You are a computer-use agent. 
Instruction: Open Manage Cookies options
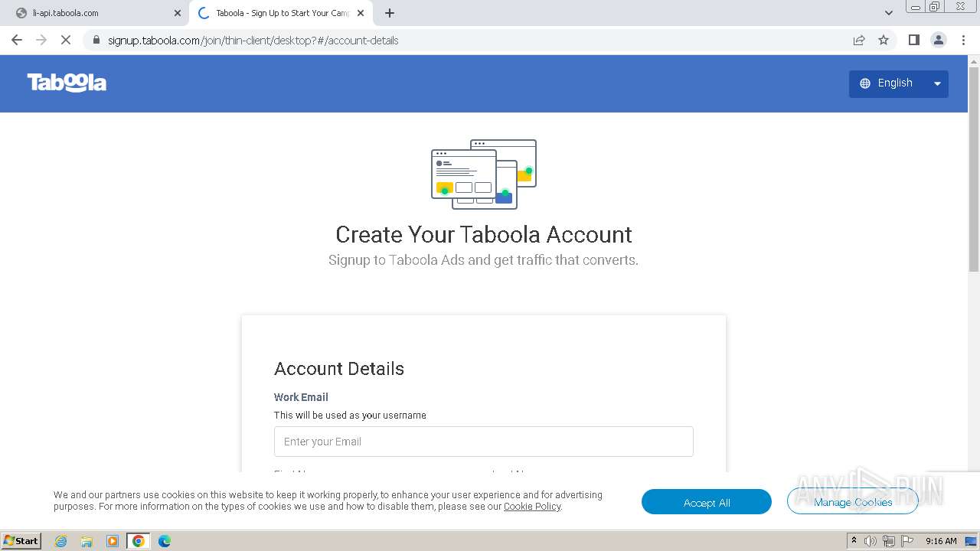pyautogui.click(x=852, y=502)
